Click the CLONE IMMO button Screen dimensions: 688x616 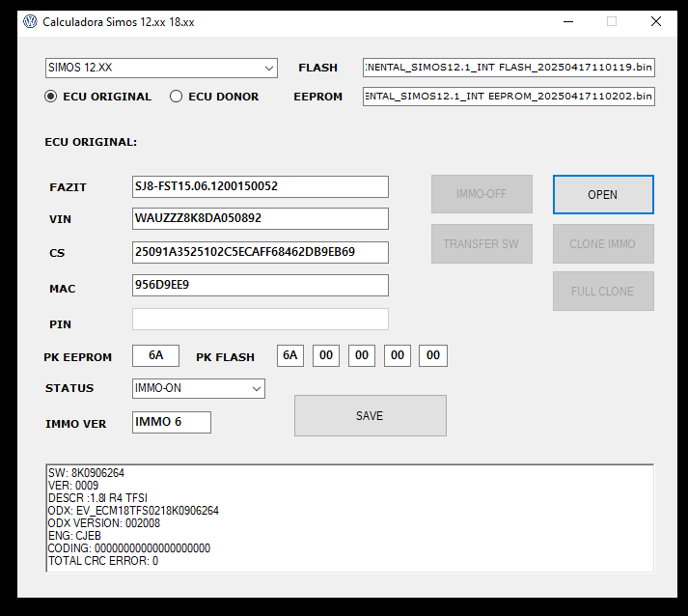pyautogui.click(x=603, y=243)
